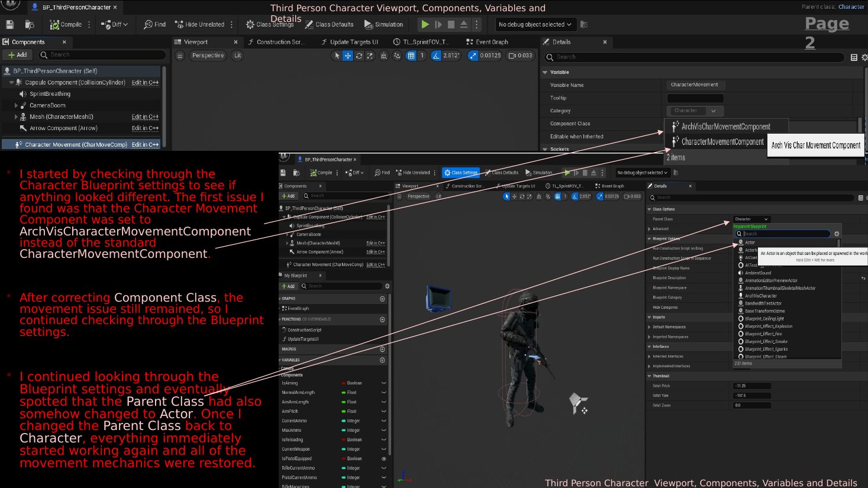Switch to the upper Event Graph tab

(487, 42)
